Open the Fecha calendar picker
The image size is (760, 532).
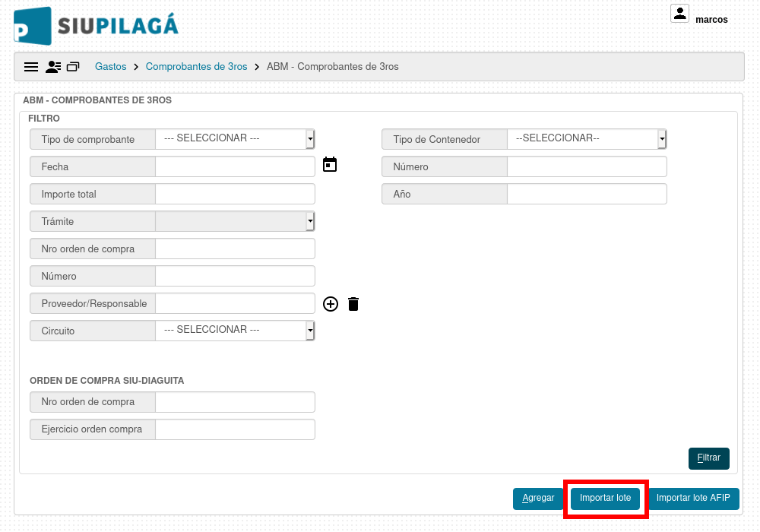tap(330, 165)
